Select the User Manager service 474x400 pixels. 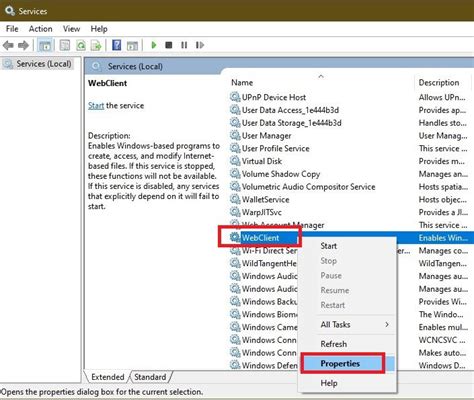coord(266,136)
